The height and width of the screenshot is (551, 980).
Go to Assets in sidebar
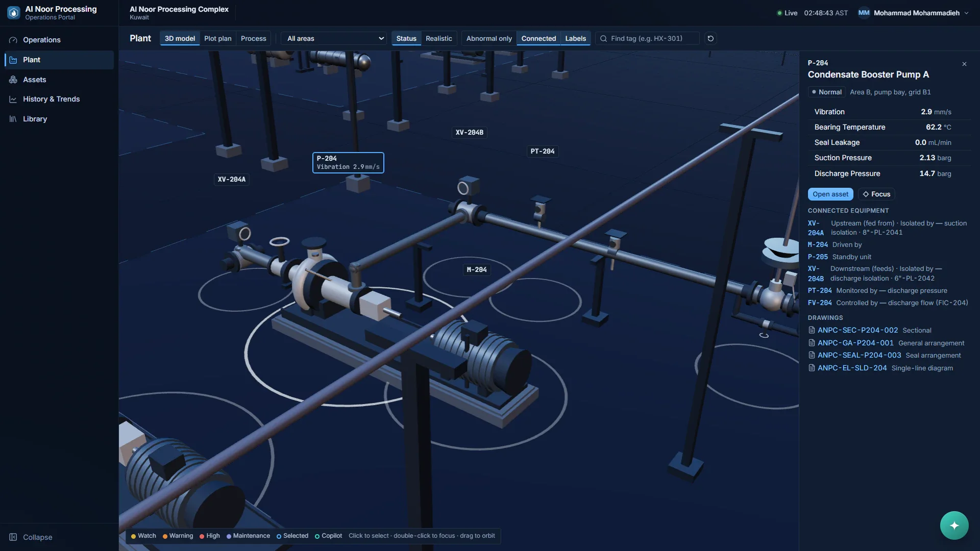[59, 80]
